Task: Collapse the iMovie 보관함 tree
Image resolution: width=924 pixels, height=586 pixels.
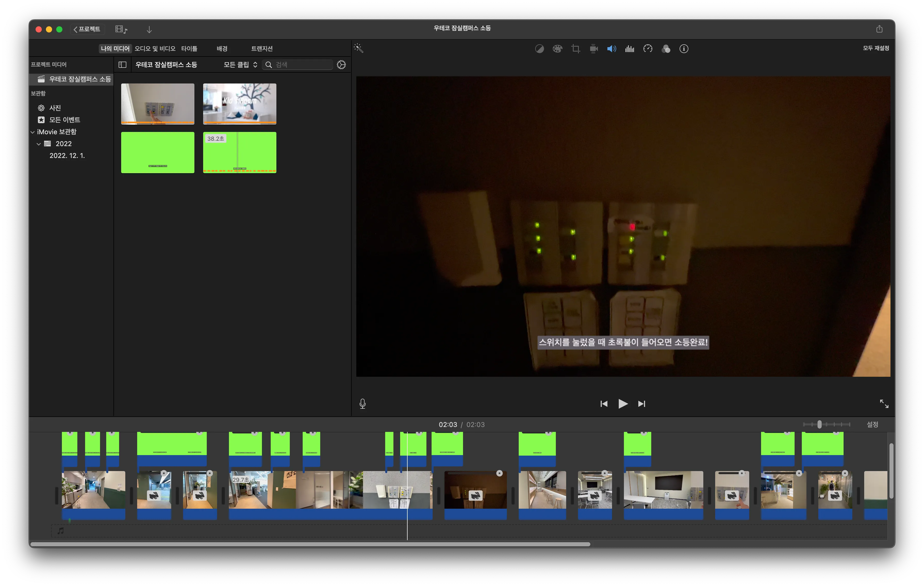Action: point(33,132)
